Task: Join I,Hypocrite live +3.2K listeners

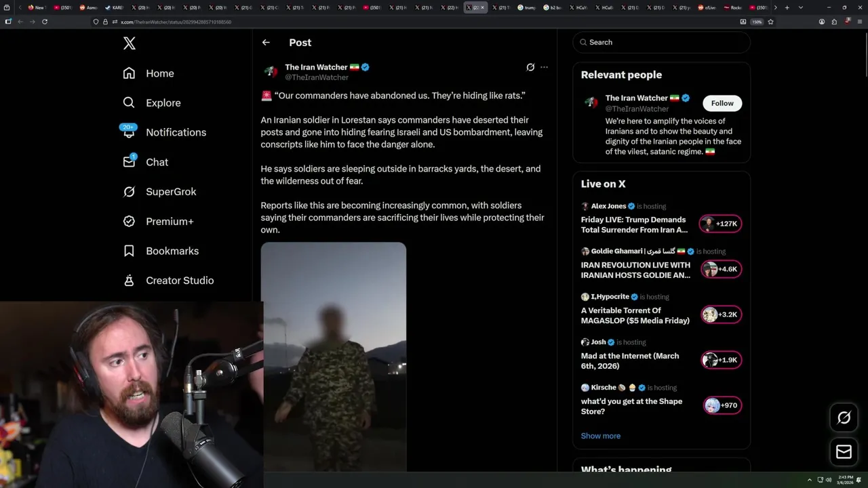Action: tap(721, 314)
